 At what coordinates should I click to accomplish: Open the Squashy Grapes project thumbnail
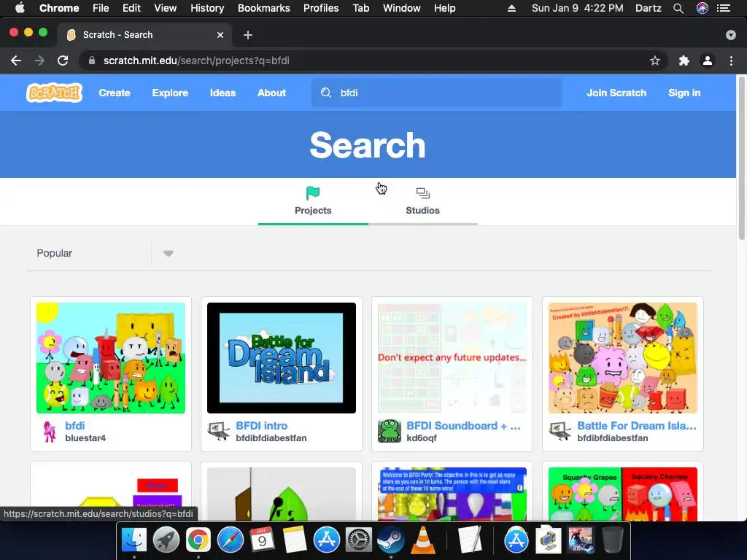click(x=623, y=494)
